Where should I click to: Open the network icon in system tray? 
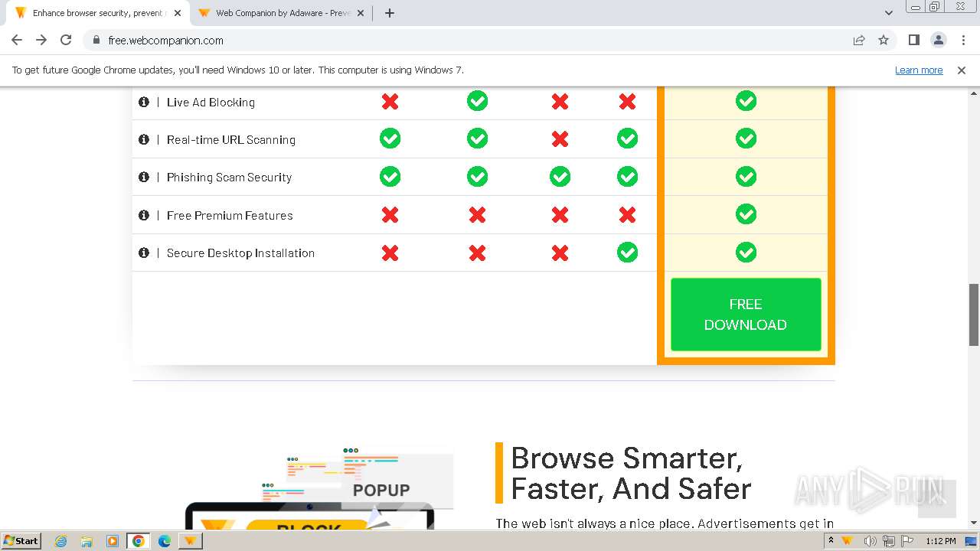[x=889, y=541]
